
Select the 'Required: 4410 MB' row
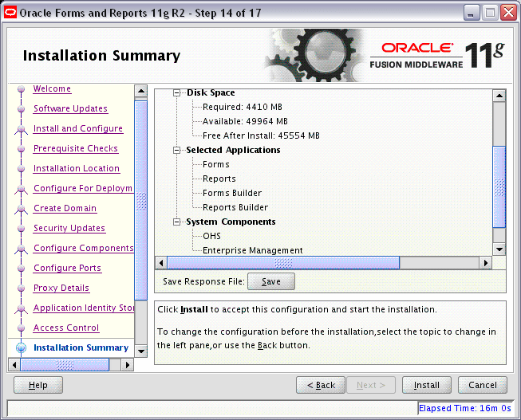(243, 108)
